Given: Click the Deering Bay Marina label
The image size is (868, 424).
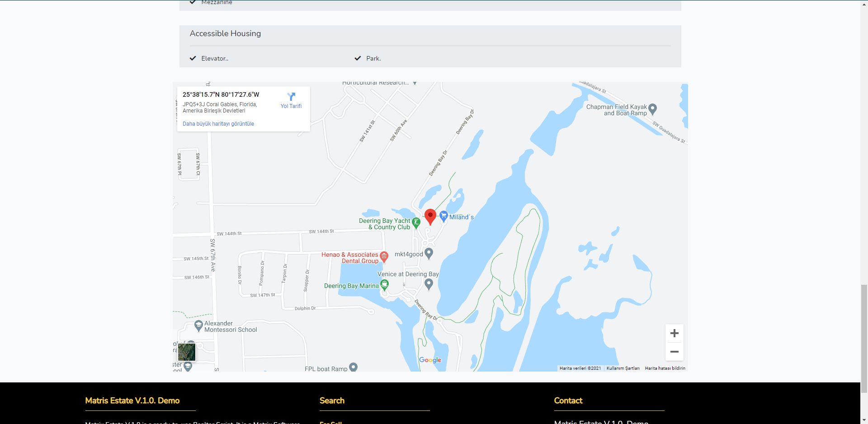Looking at the screenshot, I should click(x=351, y=286).
